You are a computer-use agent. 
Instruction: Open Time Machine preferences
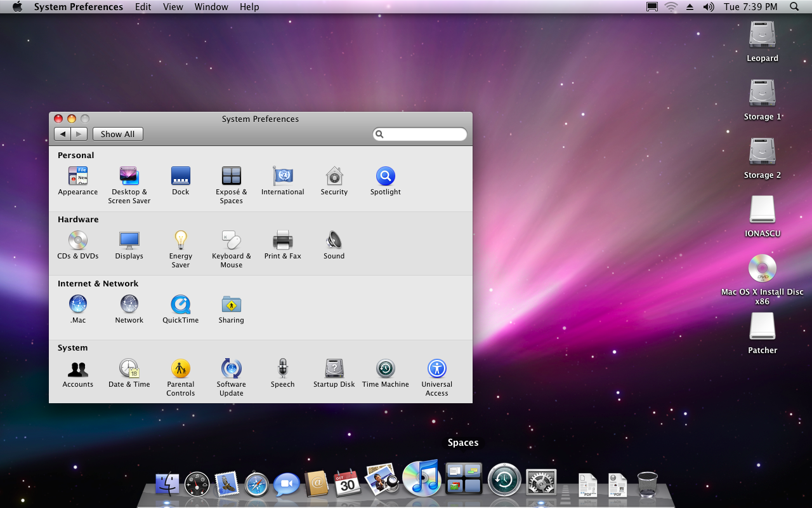(385, 369)
